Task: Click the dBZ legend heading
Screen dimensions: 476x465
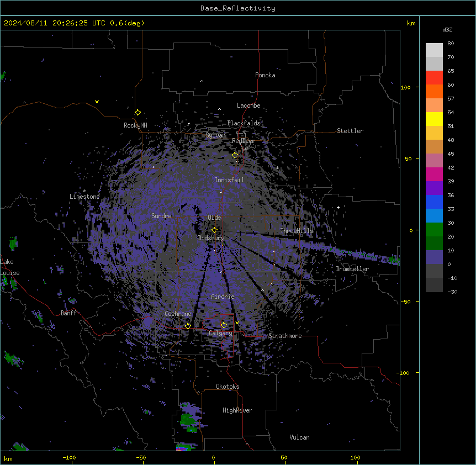Action: [x=447, y=29]
